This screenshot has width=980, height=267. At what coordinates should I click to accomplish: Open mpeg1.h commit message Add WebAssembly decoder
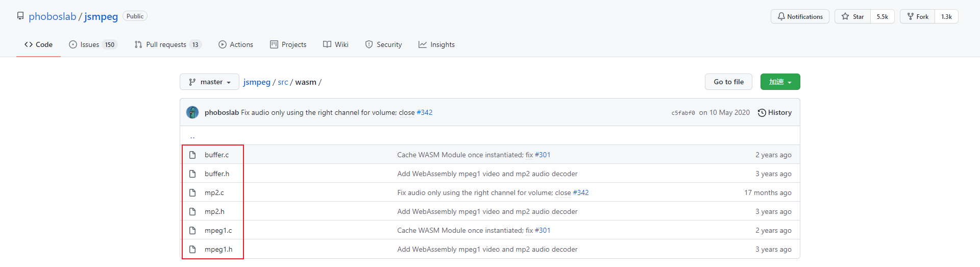(487, 249)
